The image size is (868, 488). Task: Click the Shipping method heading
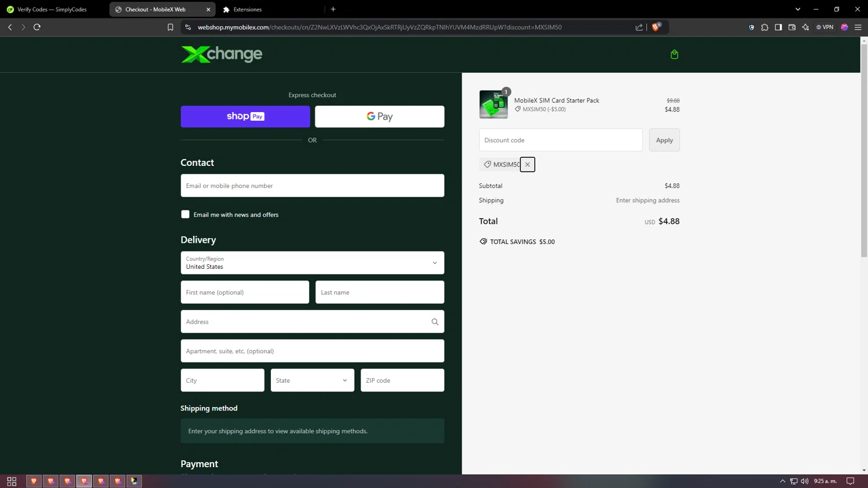click(209, 408)
